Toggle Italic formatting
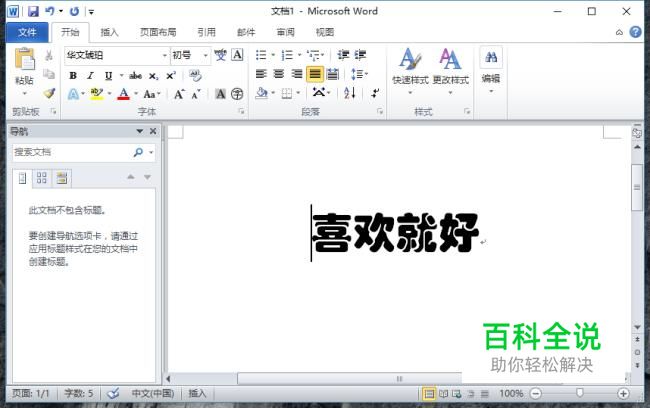This screenshot has width=650, height=408. [90, 75]
